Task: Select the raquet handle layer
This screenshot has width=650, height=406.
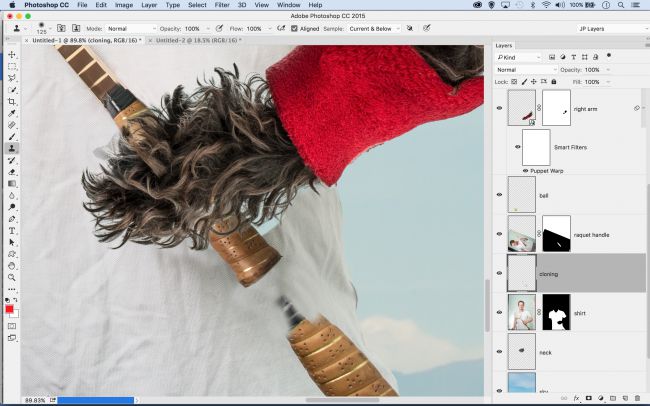Action: tap(593, 234)
